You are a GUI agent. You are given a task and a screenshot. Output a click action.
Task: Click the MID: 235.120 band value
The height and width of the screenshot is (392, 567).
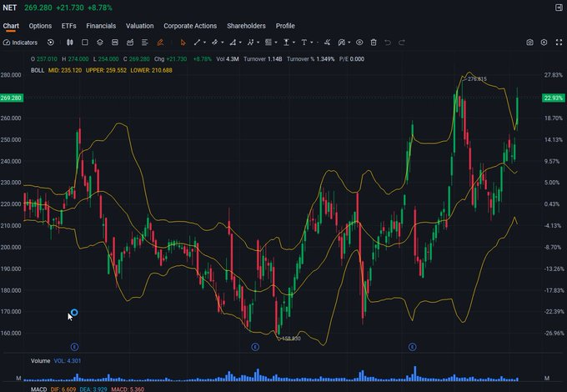point(65,70)
